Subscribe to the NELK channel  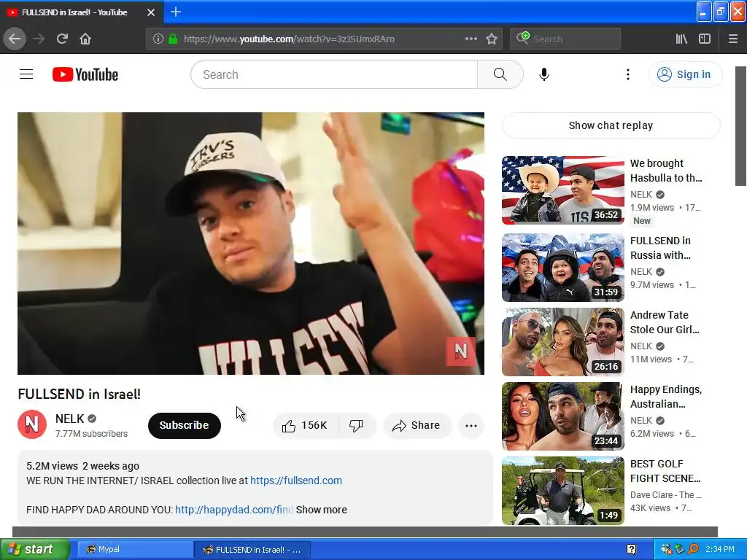click(x=185, y=425)
